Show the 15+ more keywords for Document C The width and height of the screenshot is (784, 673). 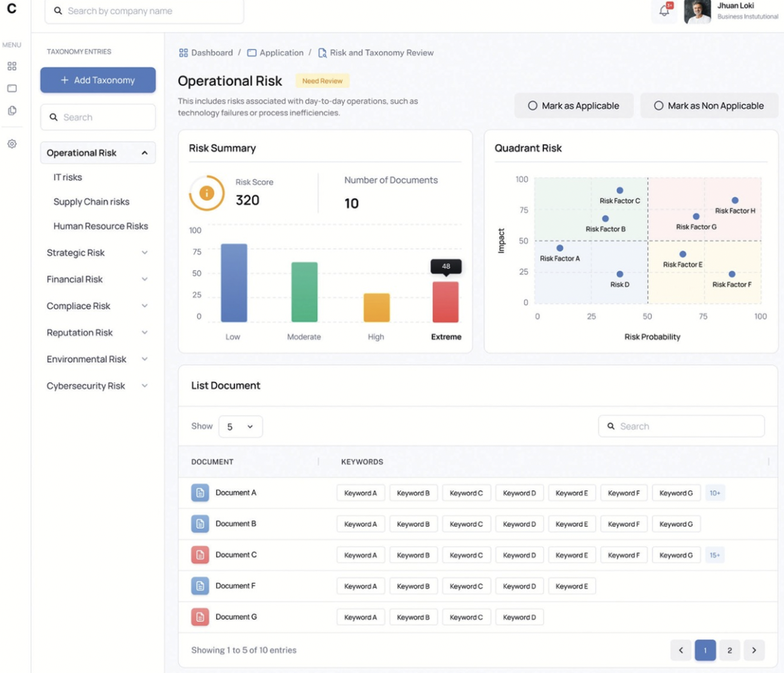click(x=715, y=555)
